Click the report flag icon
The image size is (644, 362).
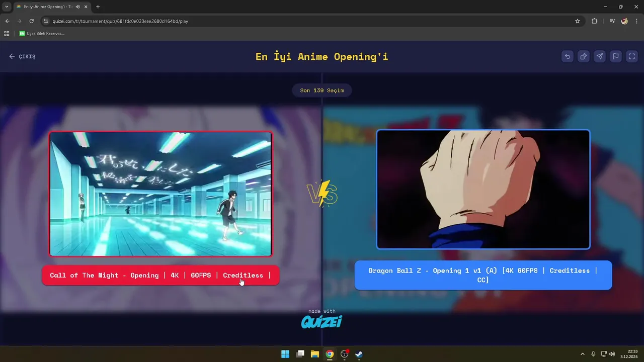[x=616, y=56]
